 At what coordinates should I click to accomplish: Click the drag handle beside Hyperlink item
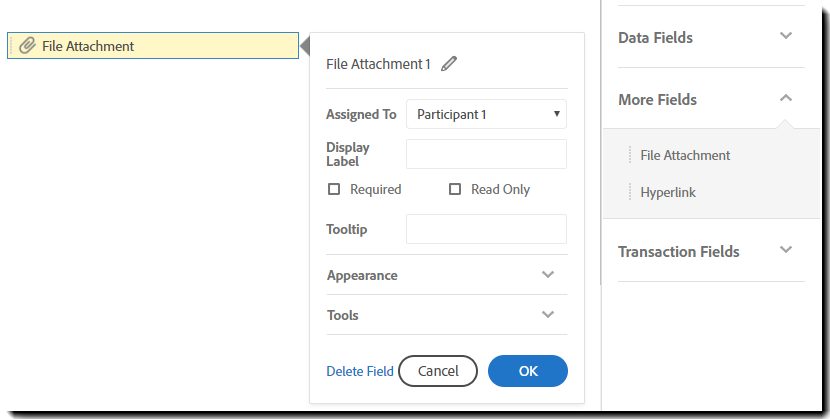[630, 192]
